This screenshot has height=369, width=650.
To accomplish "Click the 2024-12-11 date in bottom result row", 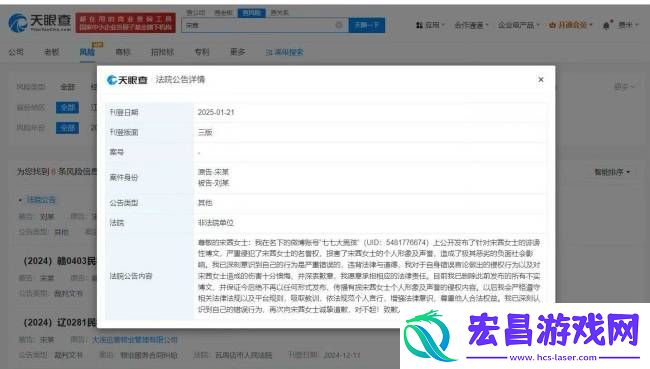I will (x=342, y=355).
